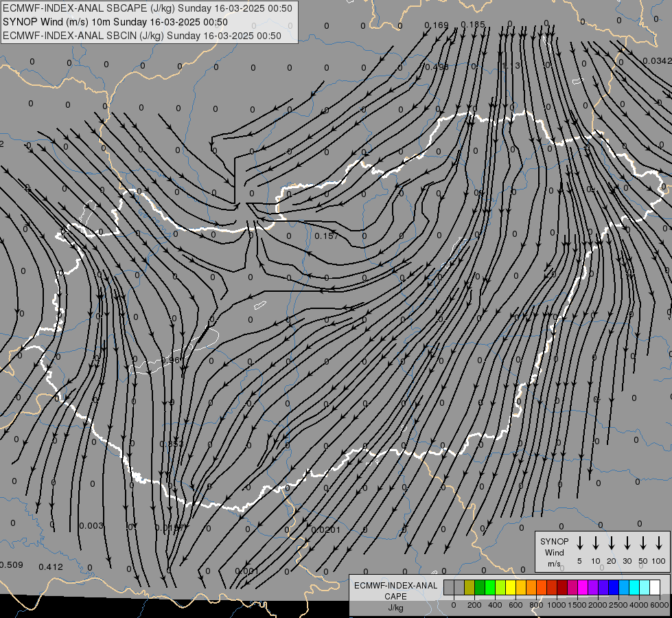Pick the yellow-green CAPE legend swatch
This screenshot has width=672, height=618.
(500, 587)
